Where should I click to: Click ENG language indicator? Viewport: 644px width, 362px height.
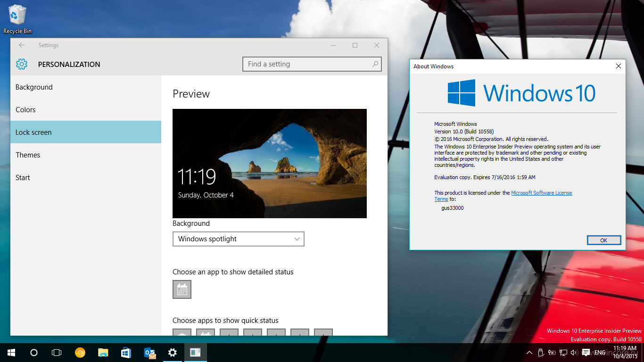(600, 353)
